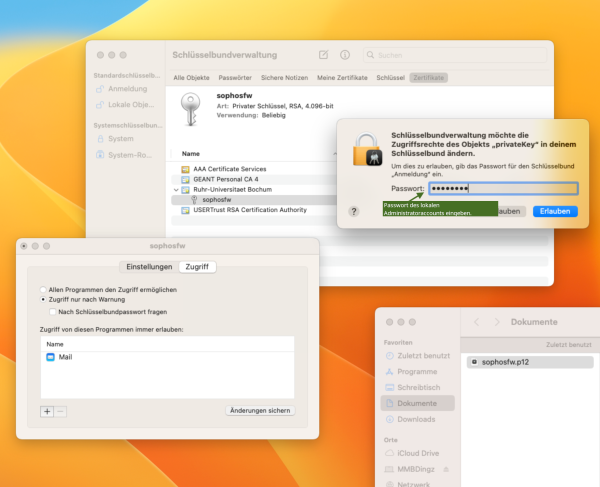The height and width of the screenshot is (487, 600).
Task: Go back using Finder's back arrow
Action: point(477,322)
